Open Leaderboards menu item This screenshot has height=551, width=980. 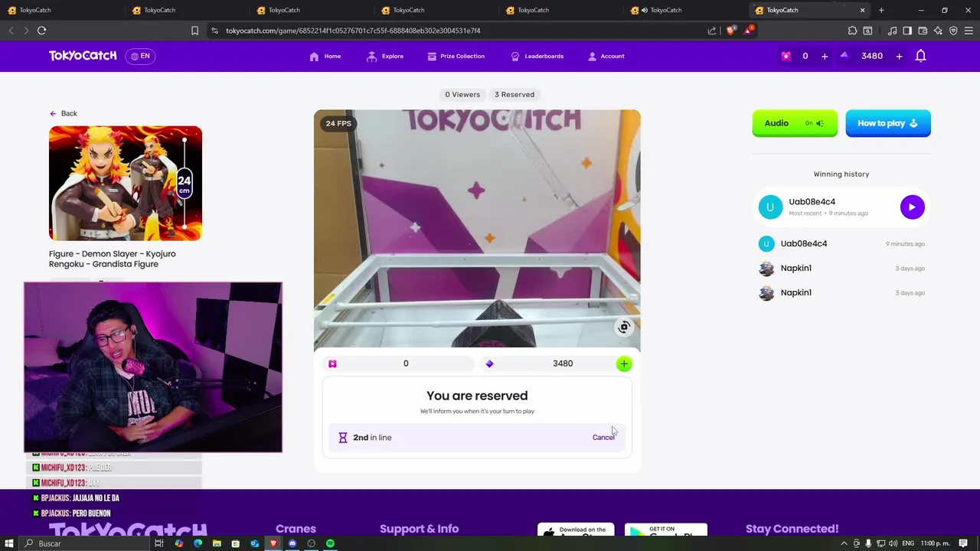[x=537, y=56]
